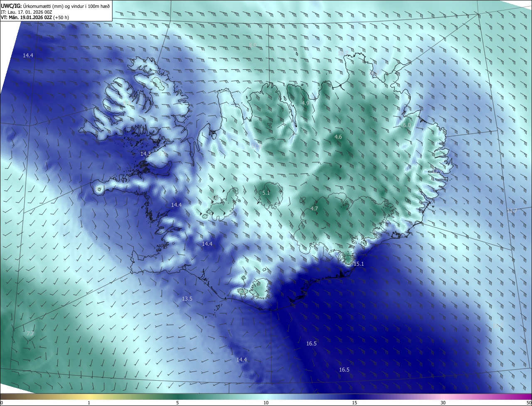Select the 'IT: Lau. 17. 01. 2026 00Z' line

[27, 12]
